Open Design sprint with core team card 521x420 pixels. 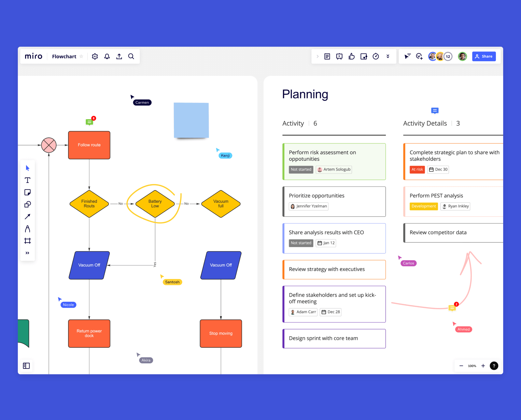coord(334,339)
